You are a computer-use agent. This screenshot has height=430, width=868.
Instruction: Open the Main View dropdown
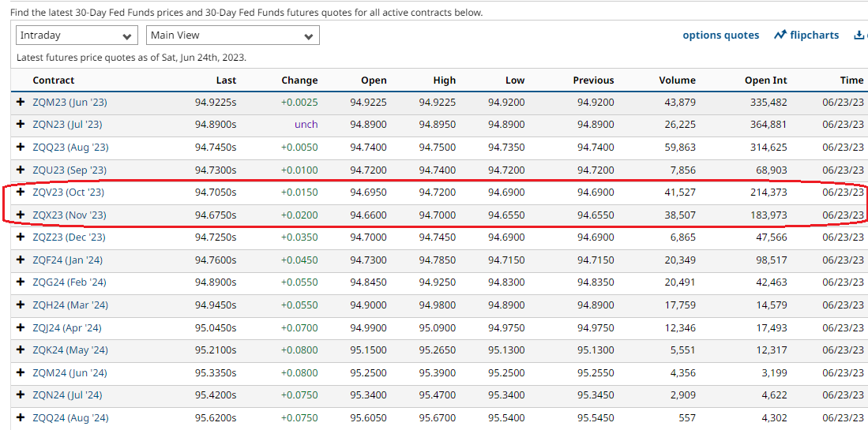point(232,36)
